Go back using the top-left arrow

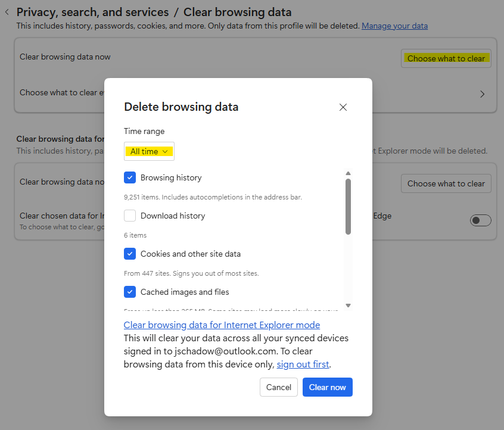pyautogui.click(x=7, y=12)
